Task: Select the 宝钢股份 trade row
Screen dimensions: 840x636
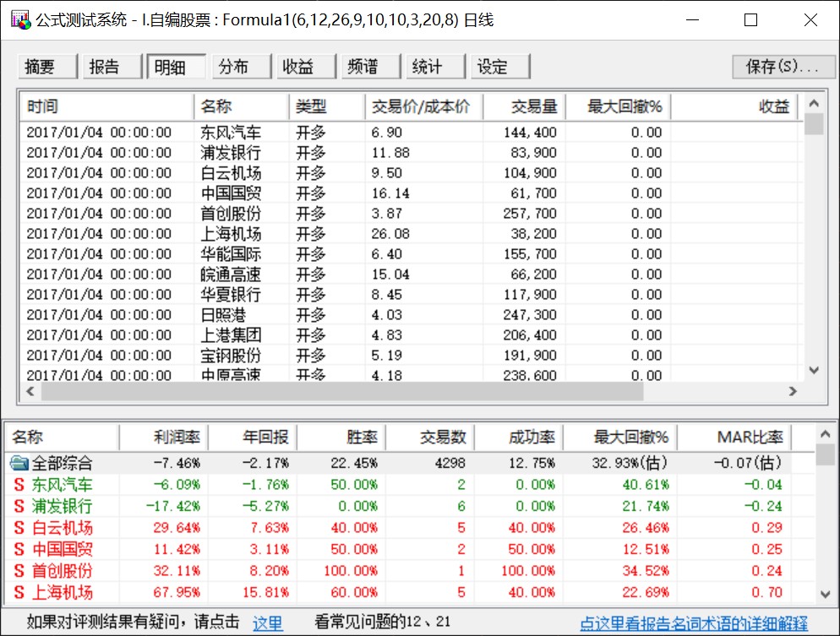Action: coord(412,356)
